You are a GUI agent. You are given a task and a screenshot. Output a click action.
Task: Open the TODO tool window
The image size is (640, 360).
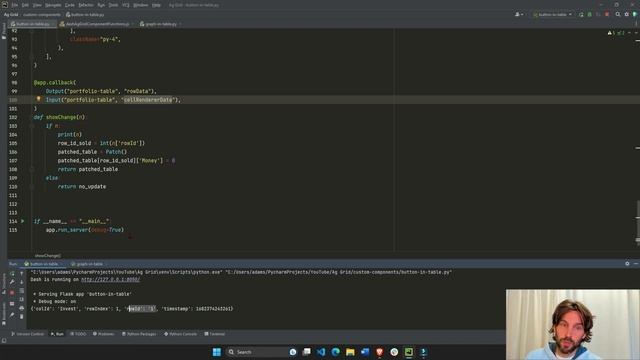78,334
